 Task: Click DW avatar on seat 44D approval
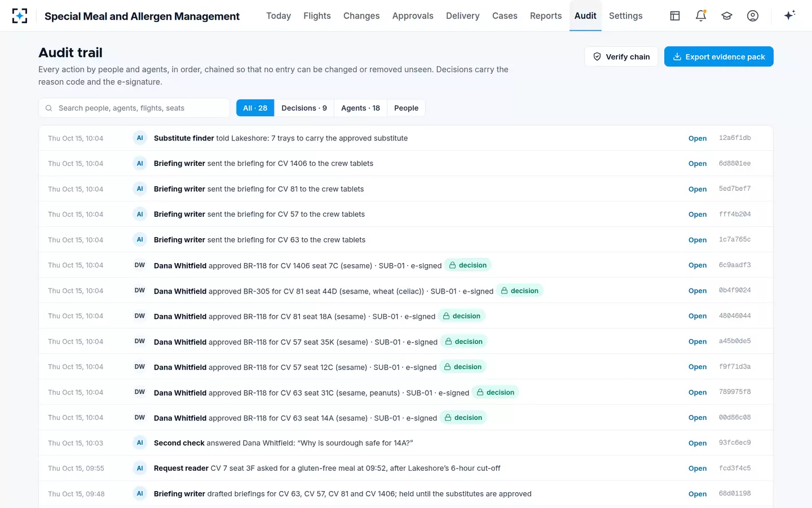click(140, 290)
